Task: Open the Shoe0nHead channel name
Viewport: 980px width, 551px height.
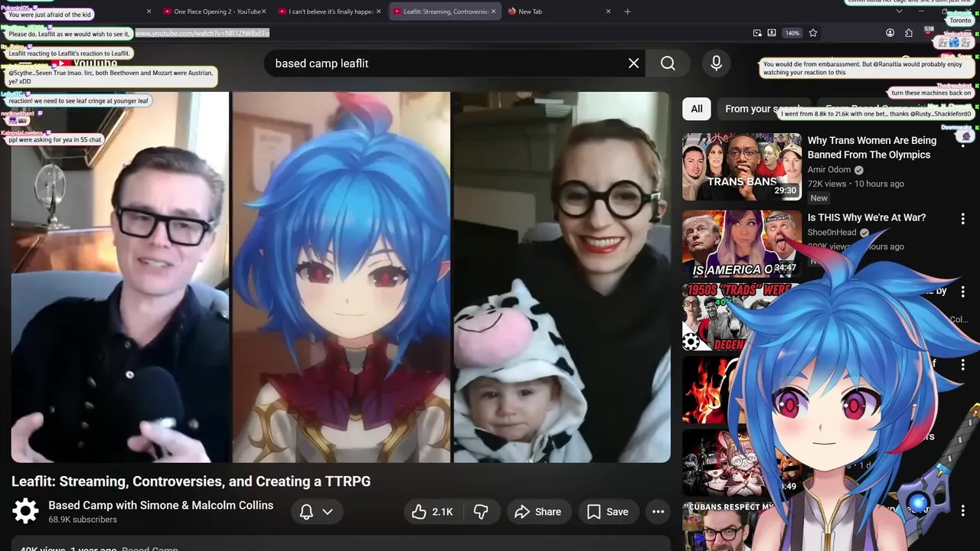Action: point(832,232)
